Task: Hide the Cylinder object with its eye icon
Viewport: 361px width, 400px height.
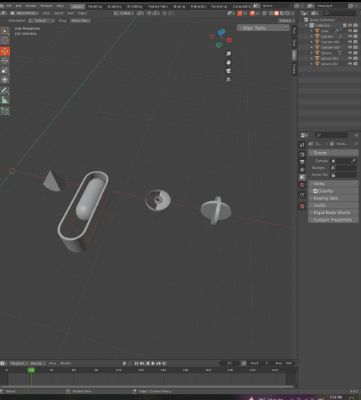Action: [x=350, y=36]
